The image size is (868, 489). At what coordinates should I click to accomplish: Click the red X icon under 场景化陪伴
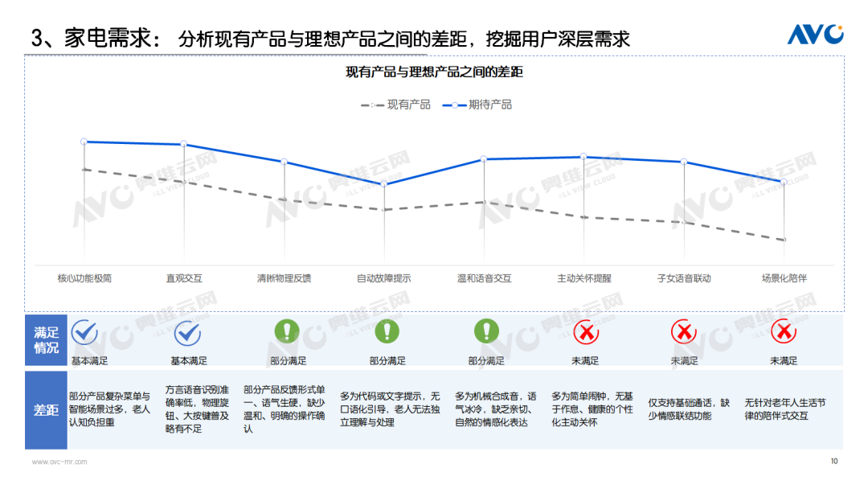pos(783,331)
